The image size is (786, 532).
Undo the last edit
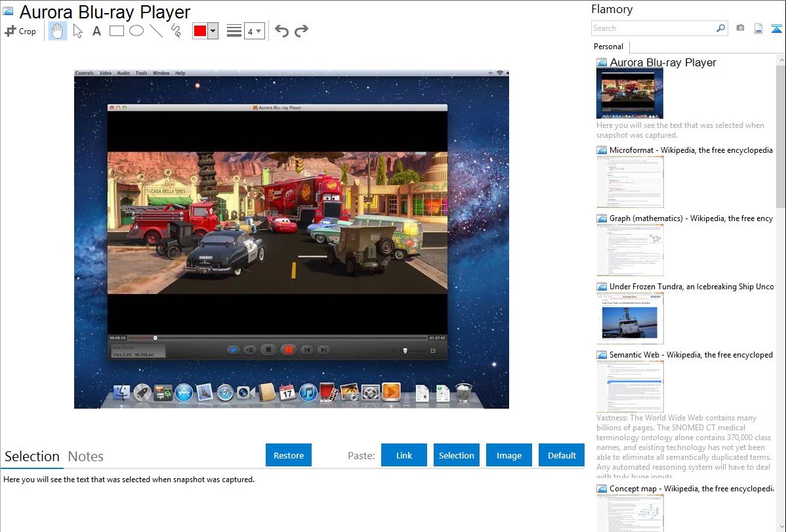pos(281,31)
